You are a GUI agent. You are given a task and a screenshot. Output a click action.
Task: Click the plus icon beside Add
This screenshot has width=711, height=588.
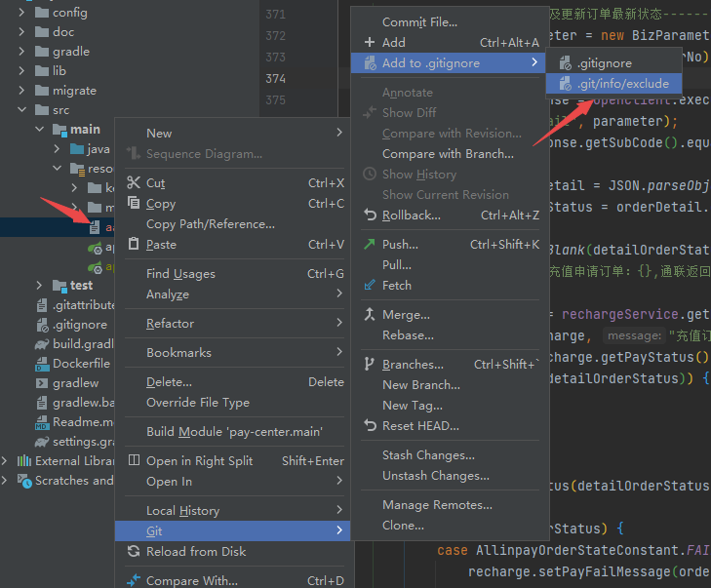pos(370,42)
